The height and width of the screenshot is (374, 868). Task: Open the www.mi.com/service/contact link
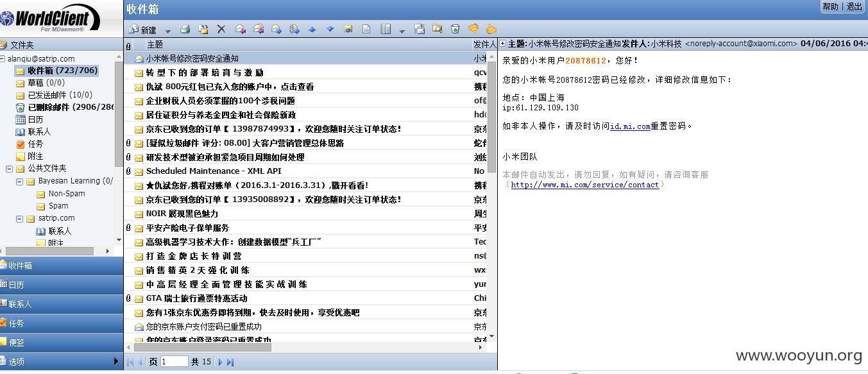pos(584,185)
